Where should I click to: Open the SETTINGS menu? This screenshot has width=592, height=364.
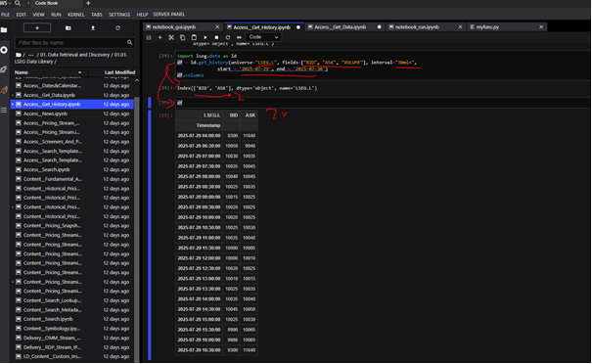[x=119, y=15]
